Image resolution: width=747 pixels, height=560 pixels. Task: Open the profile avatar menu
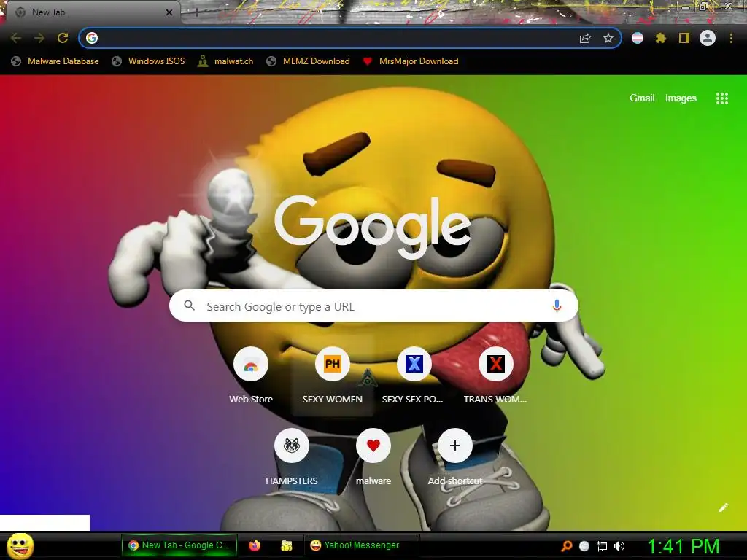[708, 38]
